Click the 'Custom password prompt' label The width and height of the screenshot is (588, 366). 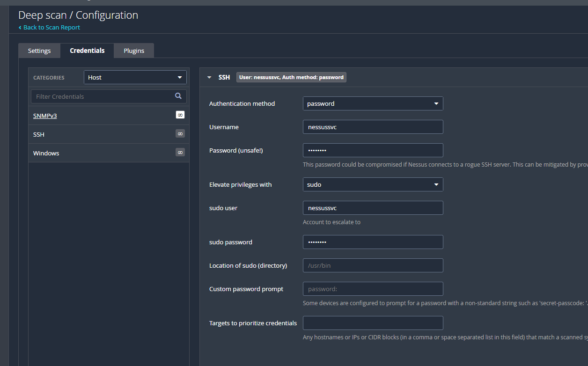[246, 289]
